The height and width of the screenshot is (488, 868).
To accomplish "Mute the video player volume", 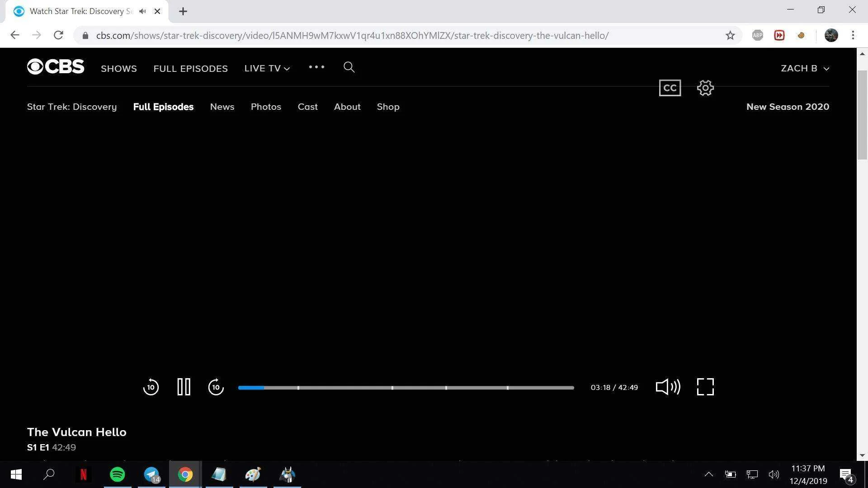I will pos(668,387).
